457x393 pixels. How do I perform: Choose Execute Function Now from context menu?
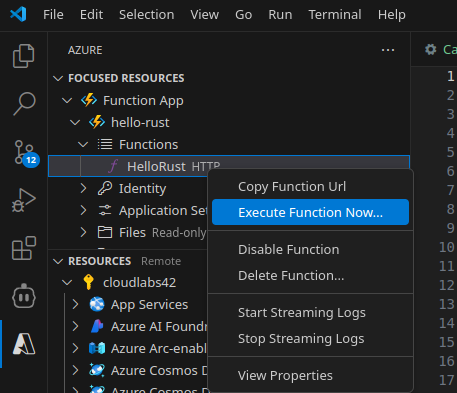310,212
